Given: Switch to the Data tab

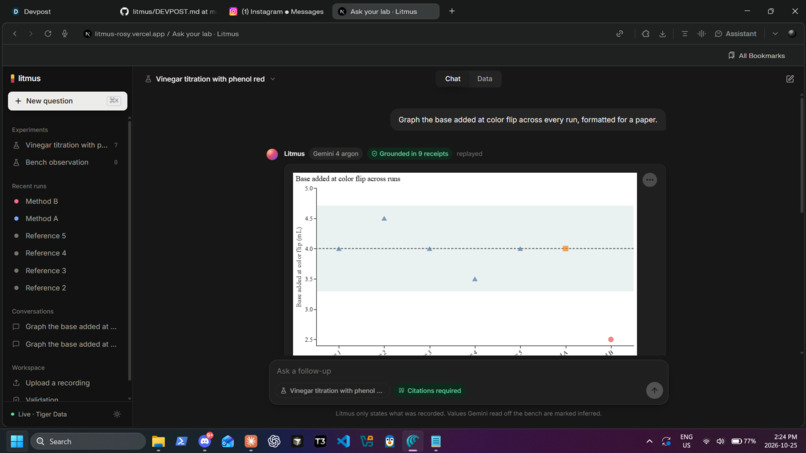Looking at the screenshot, I should click(484, 79).
